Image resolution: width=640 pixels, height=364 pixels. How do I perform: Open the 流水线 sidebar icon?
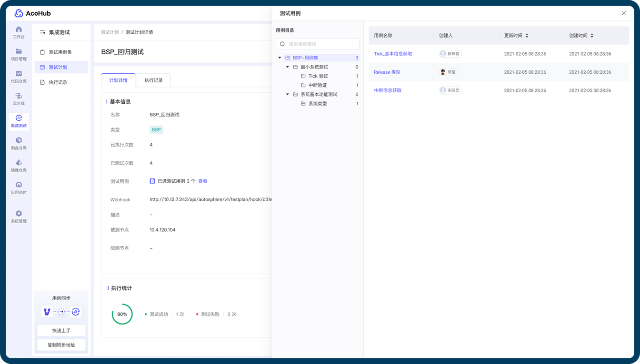point(19,96)
